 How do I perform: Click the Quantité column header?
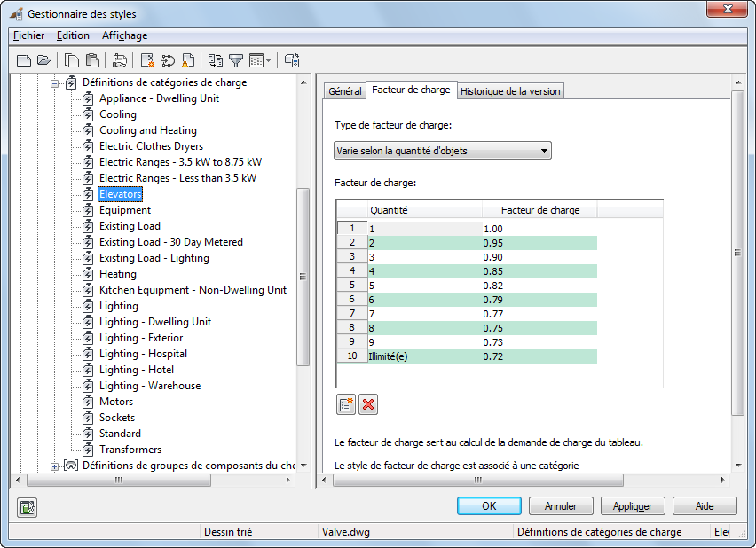tap(424, 210)
